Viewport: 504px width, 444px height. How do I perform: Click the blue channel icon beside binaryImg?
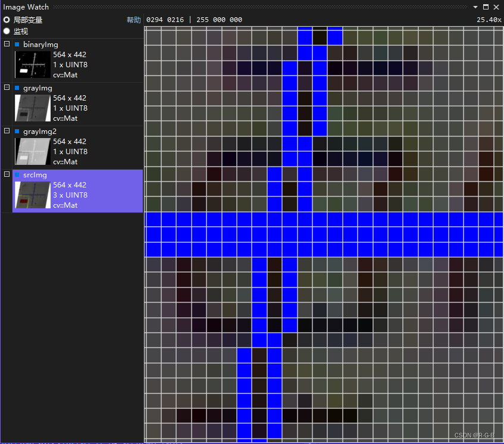[17, 44]
